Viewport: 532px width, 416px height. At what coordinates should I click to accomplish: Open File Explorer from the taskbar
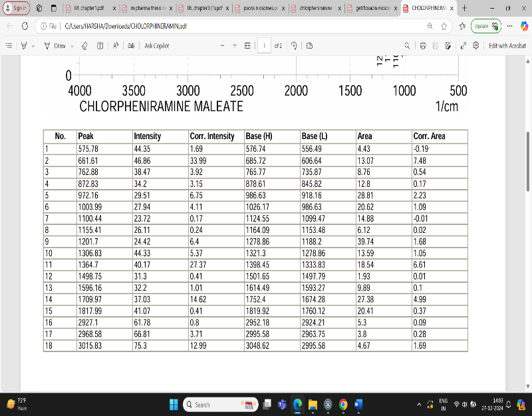pyautogui.click(x=313, y=405)
